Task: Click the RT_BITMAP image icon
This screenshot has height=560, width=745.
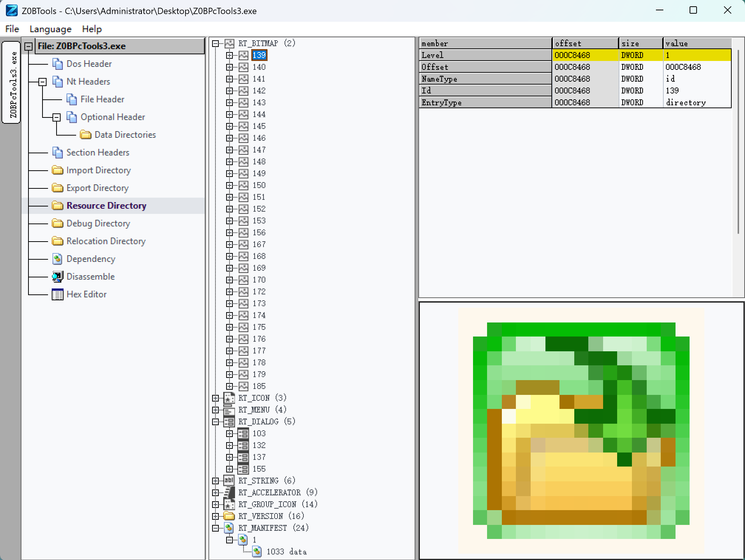Action: (229, 44)
